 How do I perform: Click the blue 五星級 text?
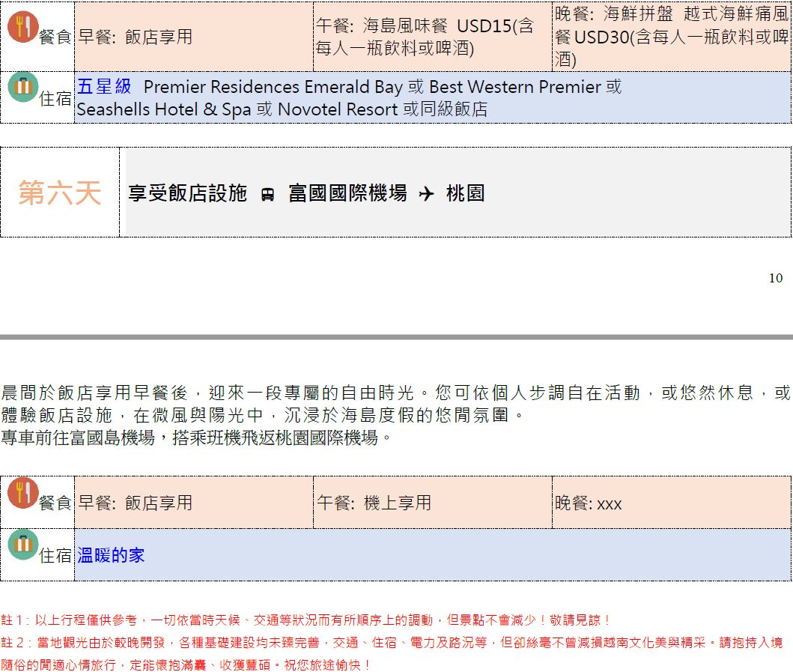(104, 87)
